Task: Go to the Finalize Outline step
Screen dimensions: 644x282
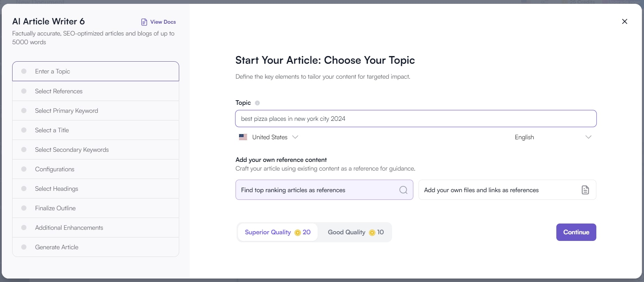Action: [x=96, y=208]
